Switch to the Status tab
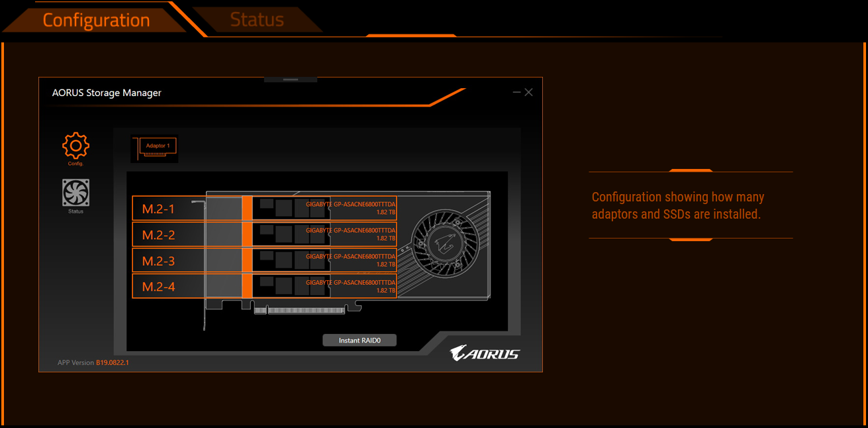 click(257, 20)
